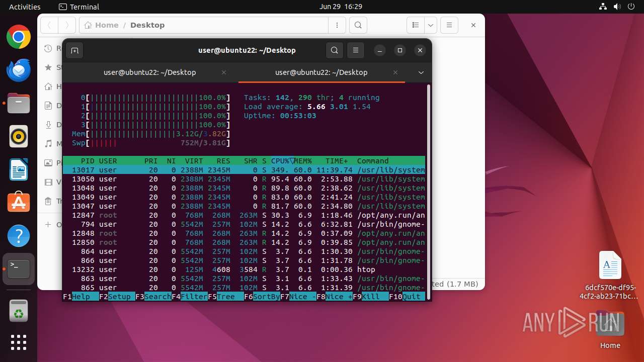644x362 pixels.
Task: Click Desktop in the Files path bar
Action: 147,25
